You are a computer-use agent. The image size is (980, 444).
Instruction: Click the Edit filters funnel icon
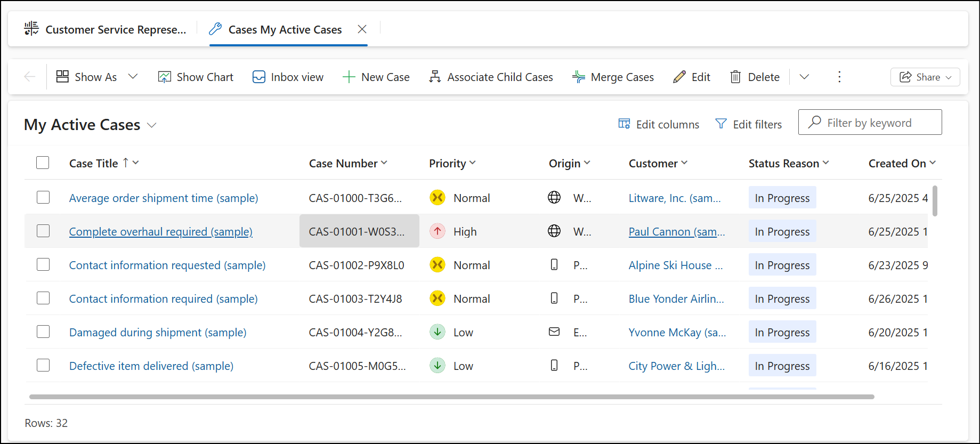(x=721, y=124)
